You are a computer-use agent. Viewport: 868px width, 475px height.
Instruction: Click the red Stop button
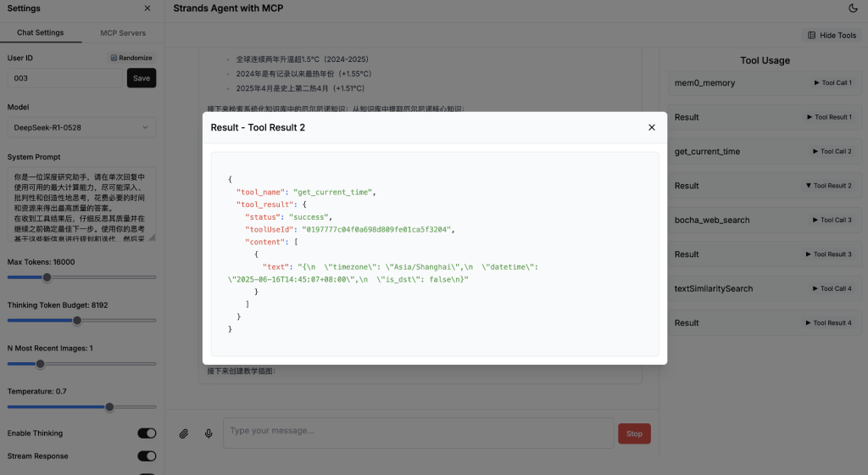(x=634, y=433)
